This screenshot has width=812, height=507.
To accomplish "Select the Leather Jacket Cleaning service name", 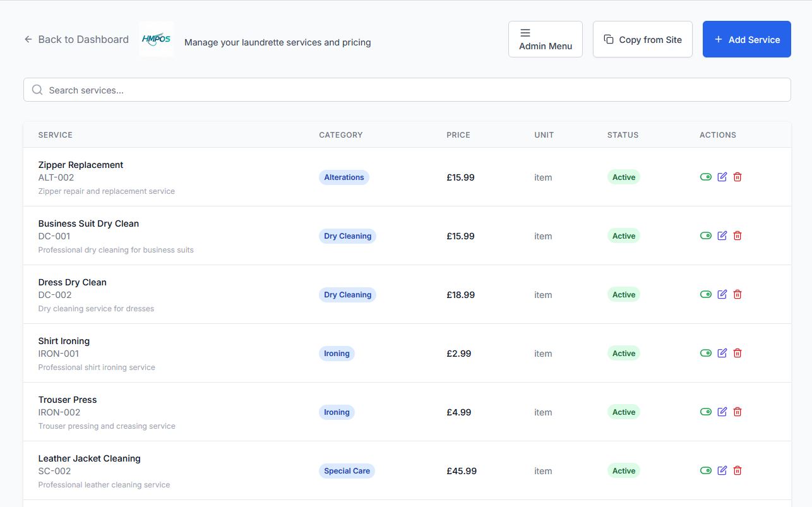I will [x=90, y=458].
